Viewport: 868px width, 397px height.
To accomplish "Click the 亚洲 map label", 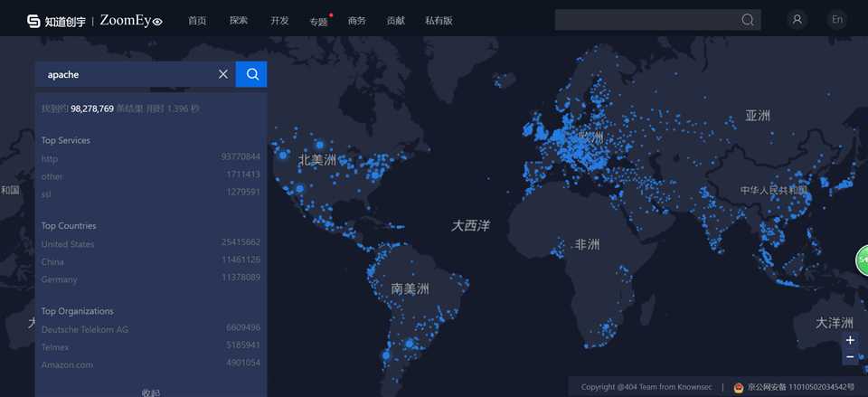I will click(758, 116).
